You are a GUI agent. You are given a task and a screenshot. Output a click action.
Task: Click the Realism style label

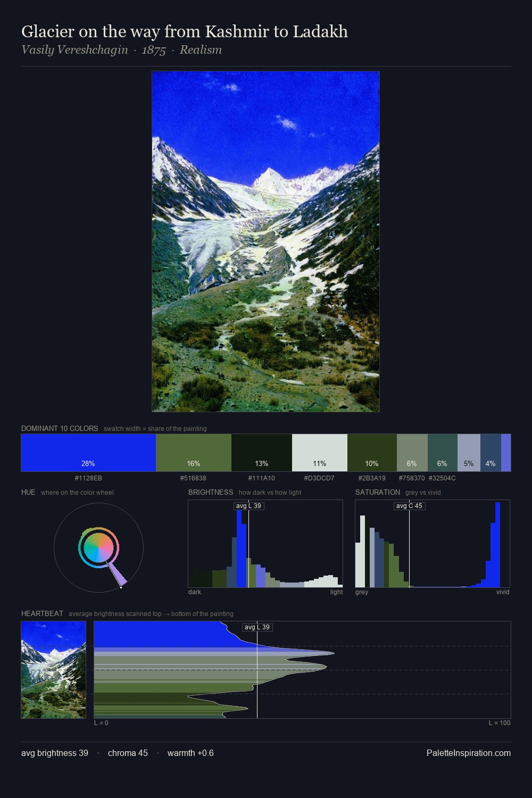pos(201,50)
